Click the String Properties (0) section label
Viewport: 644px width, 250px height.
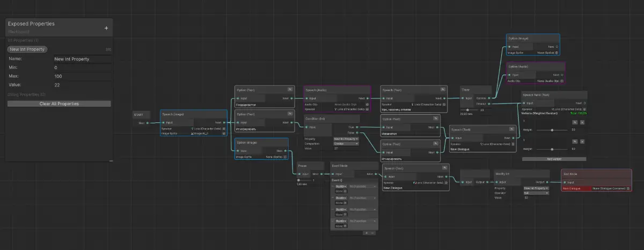(26, 95)
